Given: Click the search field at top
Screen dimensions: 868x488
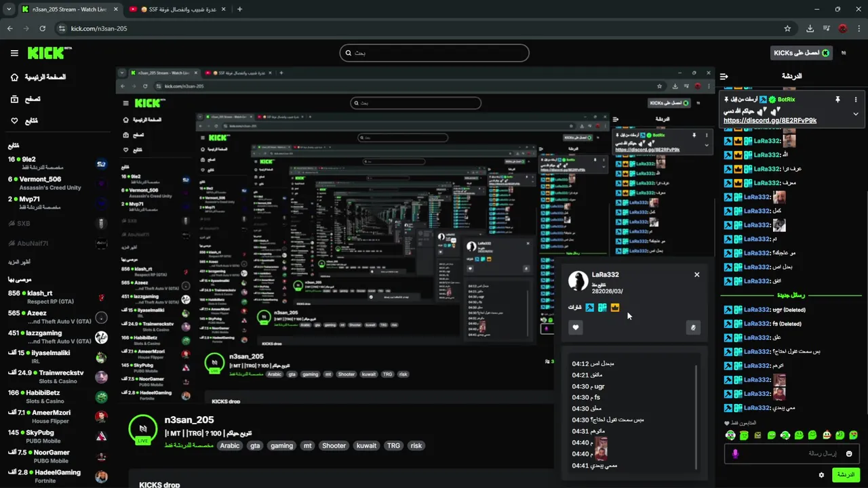Looking at the screenshot, I should coord(434,53).
